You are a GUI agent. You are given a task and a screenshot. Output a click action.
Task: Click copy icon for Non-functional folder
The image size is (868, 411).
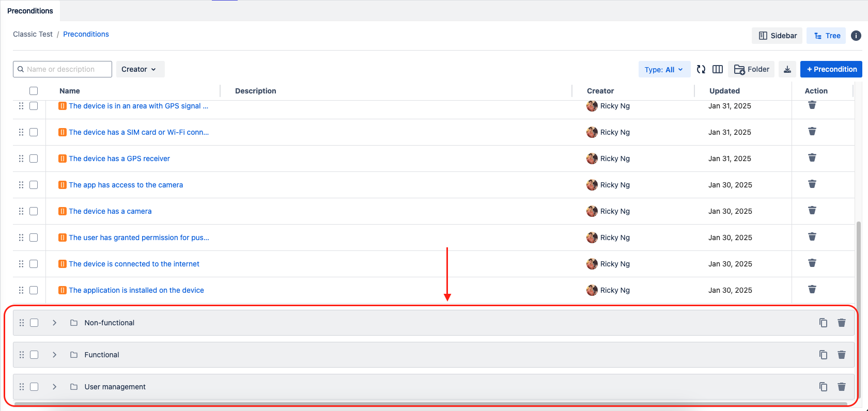[823, 323]
